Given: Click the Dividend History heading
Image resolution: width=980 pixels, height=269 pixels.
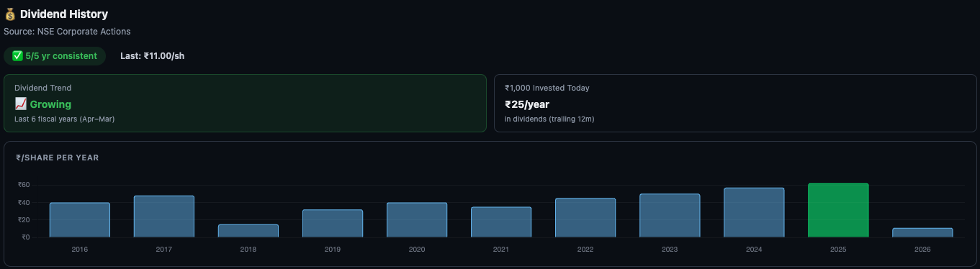Looking at the screenshot, I should (64, 14).
